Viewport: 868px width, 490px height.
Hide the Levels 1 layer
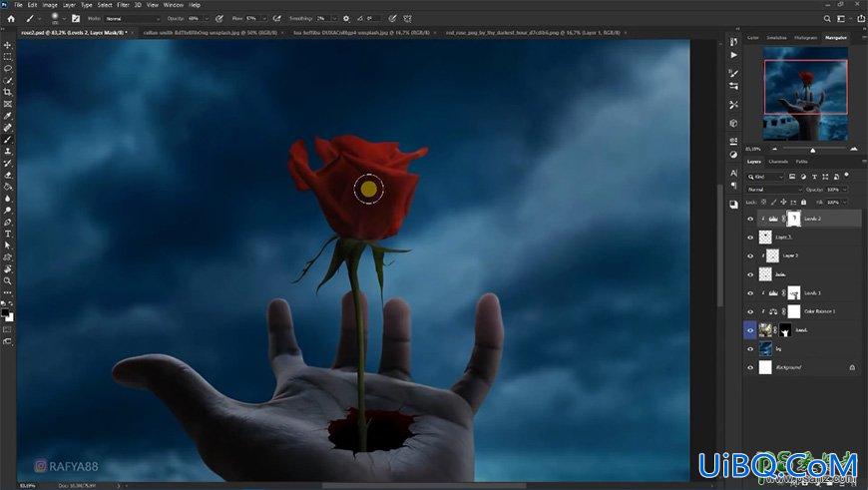click(750, 292)
